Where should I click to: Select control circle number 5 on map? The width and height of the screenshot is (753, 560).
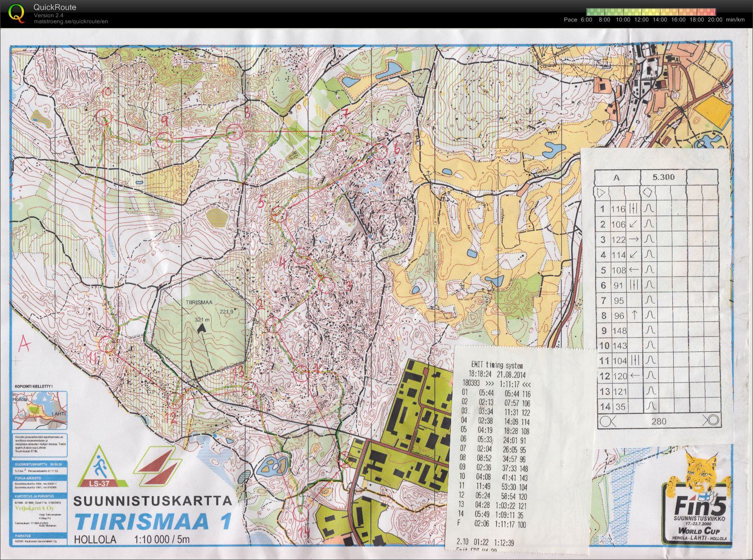pos(278,214)
